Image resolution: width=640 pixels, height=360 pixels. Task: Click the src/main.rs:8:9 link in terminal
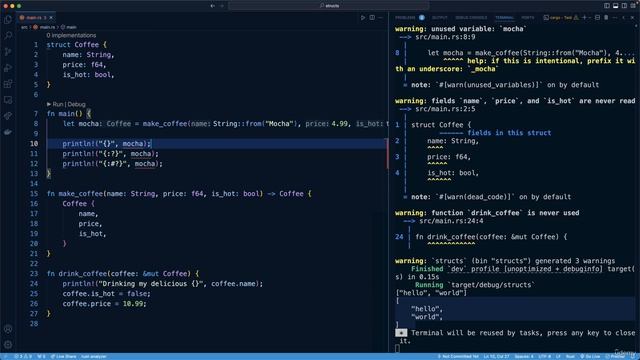coord(445,37)
